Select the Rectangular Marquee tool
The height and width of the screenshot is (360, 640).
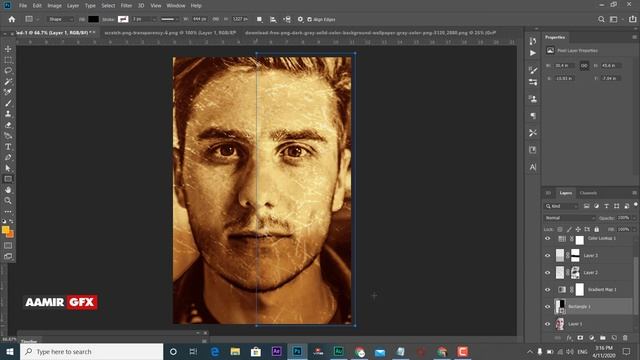[8, 60]
